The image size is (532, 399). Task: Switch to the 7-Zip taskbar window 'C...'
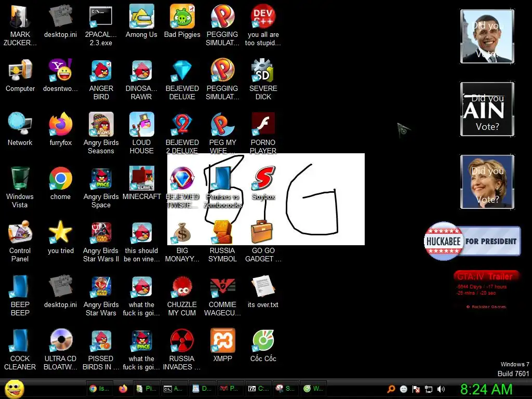coord(258,389)
